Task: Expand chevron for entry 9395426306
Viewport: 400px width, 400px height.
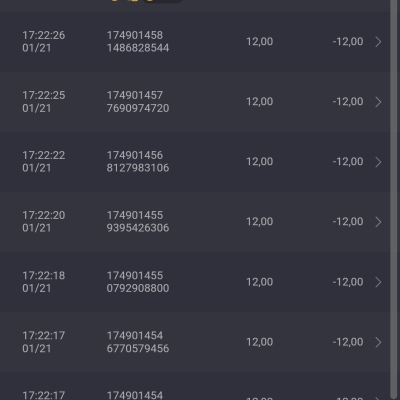Action: point(378,222)
